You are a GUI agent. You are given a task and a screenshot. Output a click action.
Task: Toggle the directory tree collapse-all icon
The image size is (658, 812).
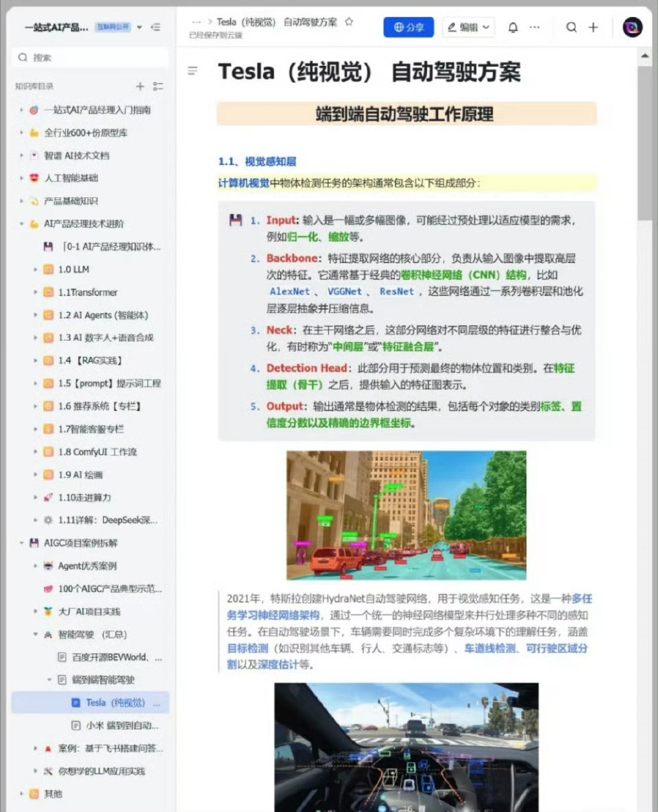pyautogui.click(x=158, y=86)
